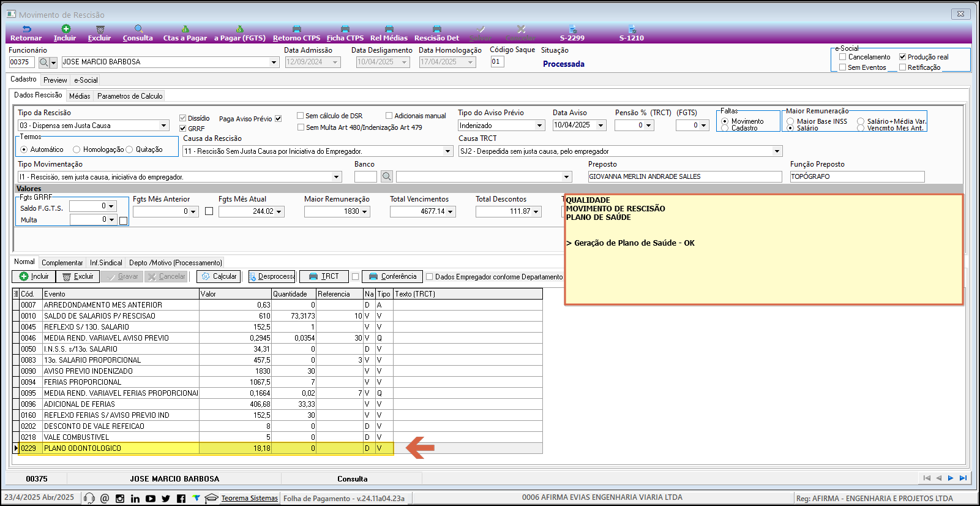This screenshot has width=980, height=506.
Task: Switch to the Complementar tab
Action: [62, 263]
